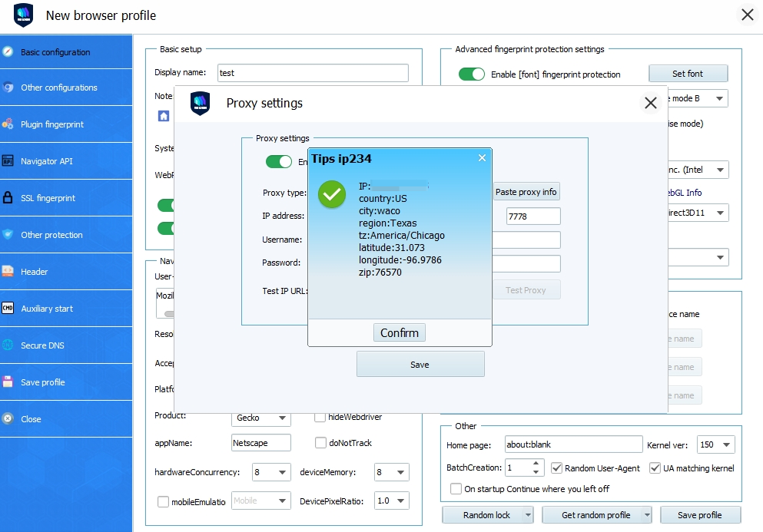
Task: Open the DevicePixelRatio dropdown
Action: (392, 501)
